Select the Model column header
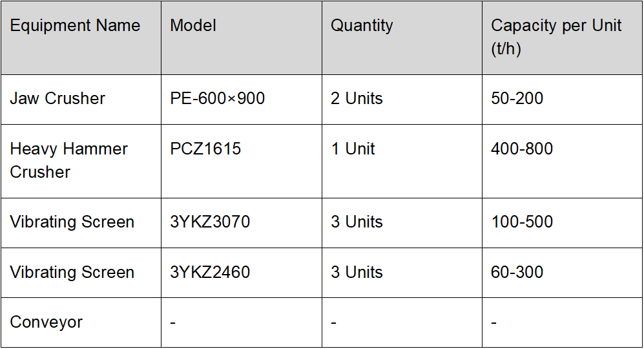Viewport: 644px width, 349px height. coord(242,37)
